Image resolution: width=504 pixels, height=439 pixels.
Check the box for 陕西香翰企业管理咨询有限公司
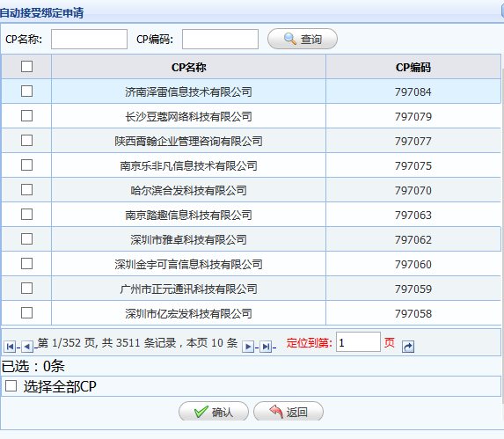[x=26, y=141]
